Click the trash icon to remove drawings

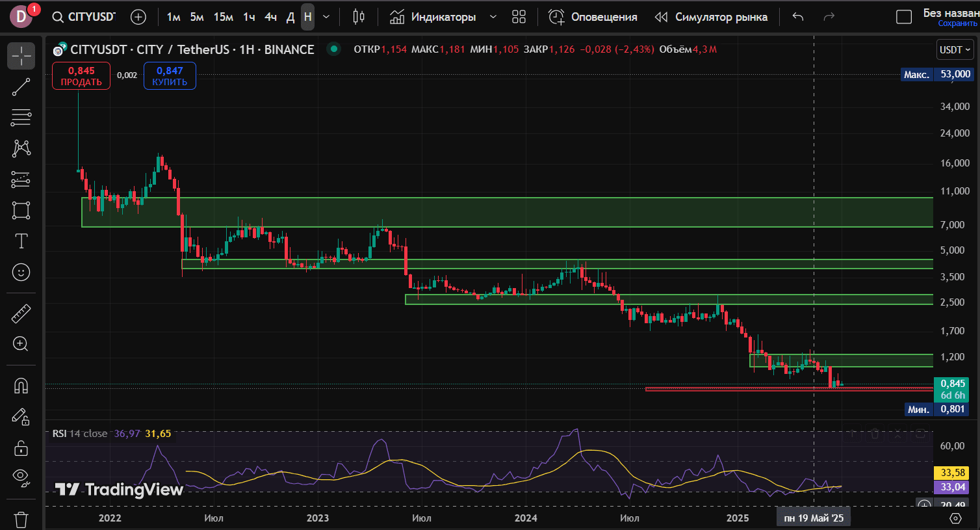(x=21, y=520)
